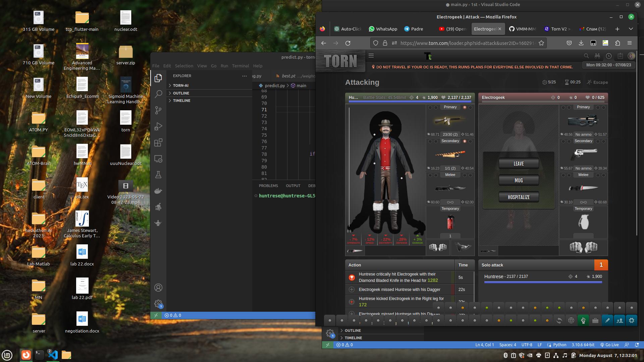644x362 pixels.
Task: Open the Terminal menu in VS Code
Action: point(240,66)
